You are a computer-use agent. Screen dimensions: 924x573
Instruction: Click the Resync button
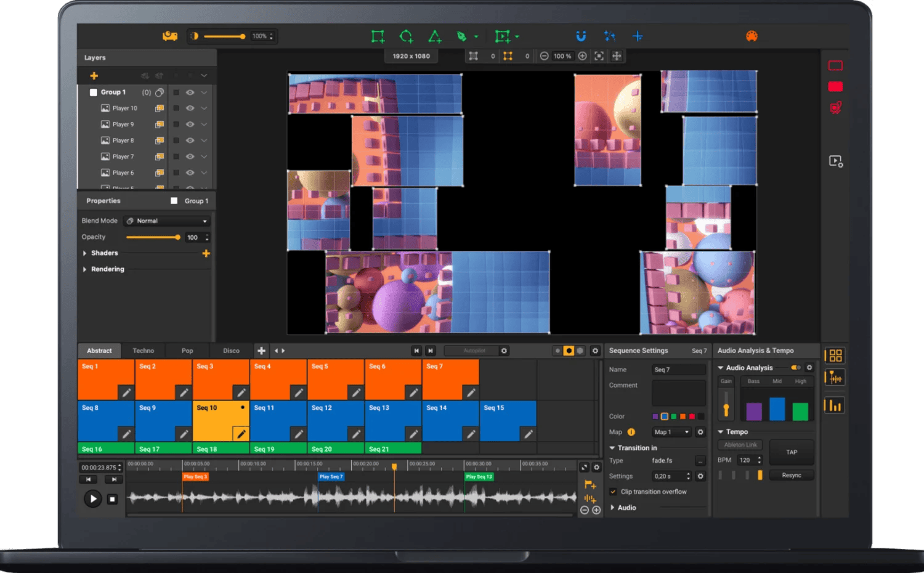pos(792,475)
